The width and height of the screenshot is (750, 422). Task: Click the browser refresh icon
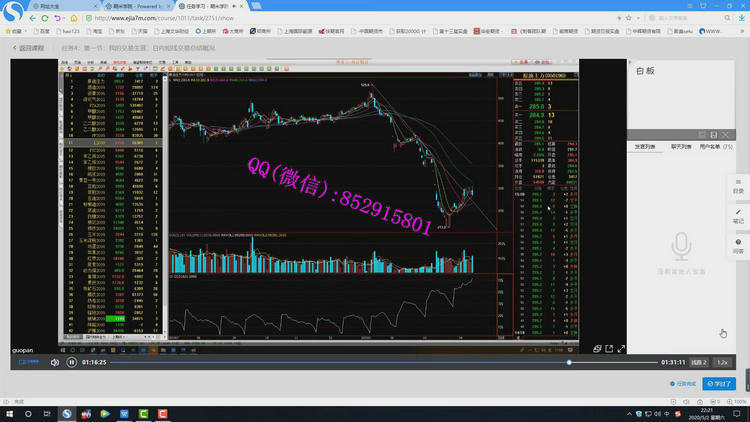point(45,18)
